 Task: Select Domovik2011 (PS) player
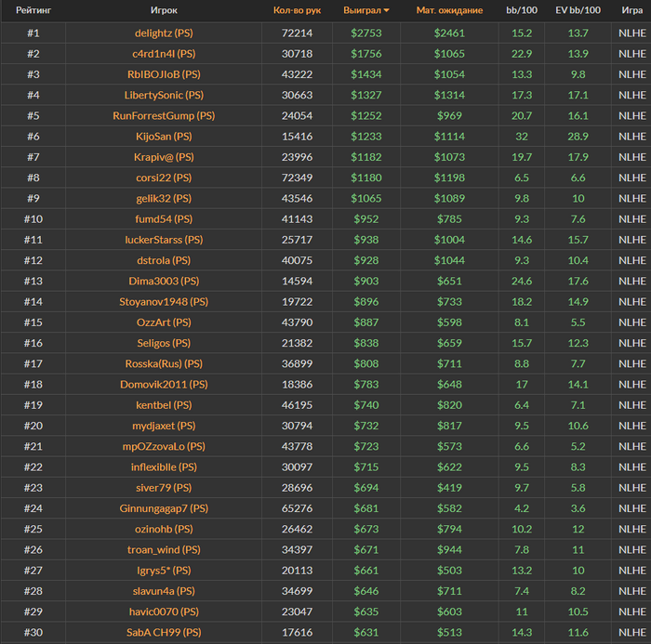coord(164,385)
